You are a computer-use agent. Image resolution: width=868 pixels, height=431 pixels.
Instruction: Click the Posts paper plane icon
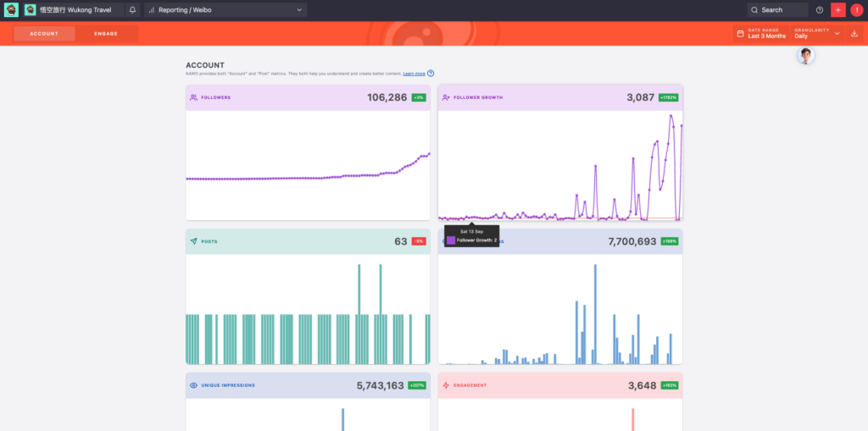pos(193,241)
